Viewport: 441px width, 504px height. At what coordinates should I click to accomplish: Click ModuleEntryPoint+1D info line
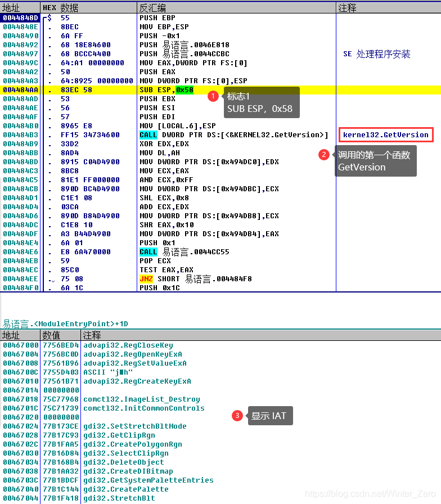point(65,323)
